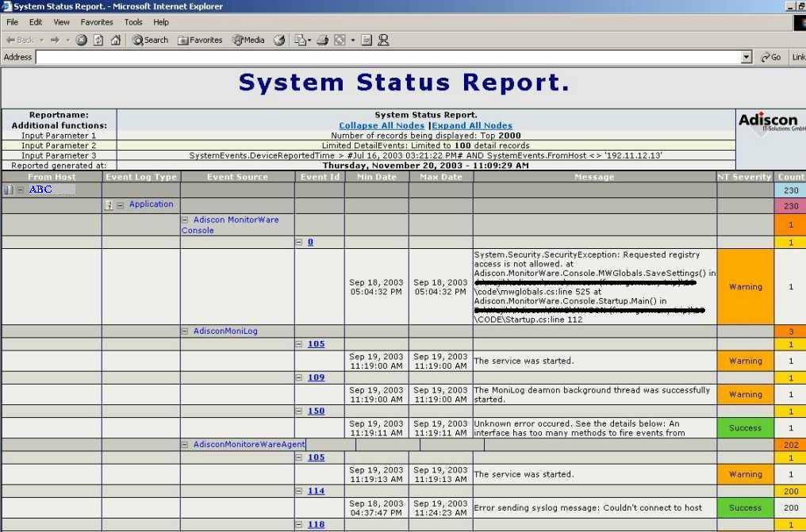Click 'Error sending syslog message' message text
This screenshot has width=806, height=532.
[x=588, y=508]
